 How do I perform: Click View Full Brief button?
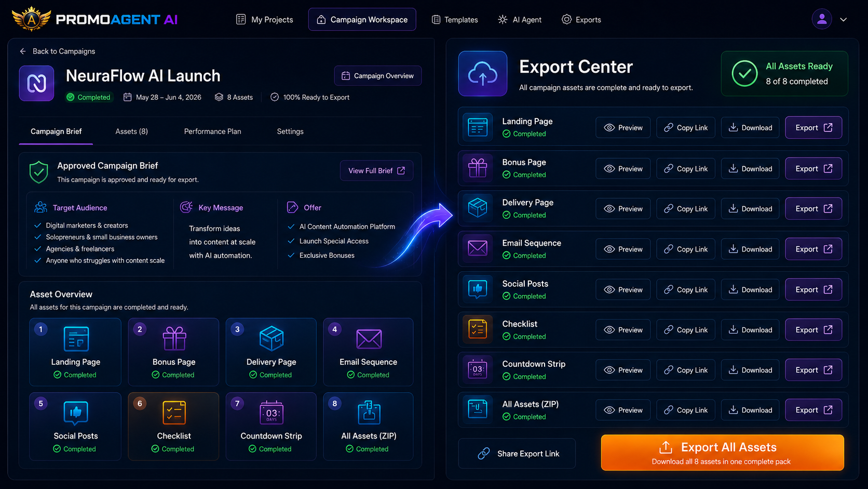click(x=376, y=170)
